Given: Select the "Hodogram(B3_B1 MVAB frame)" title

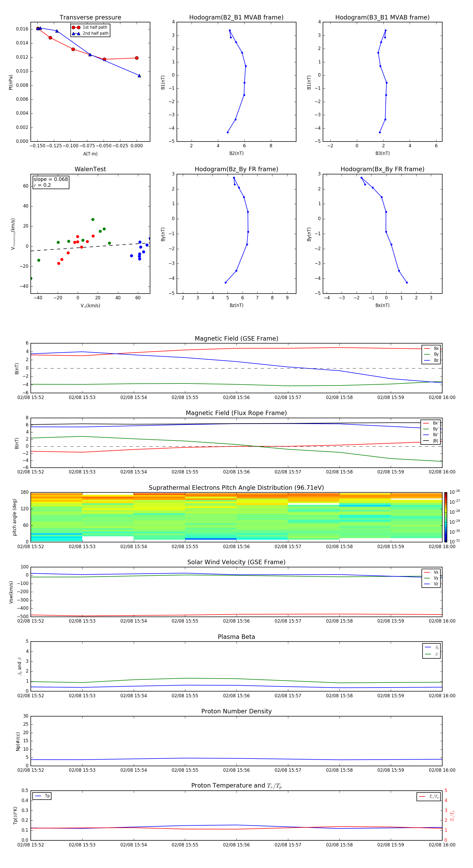Looking at the screenshot, I should (382, 18).
